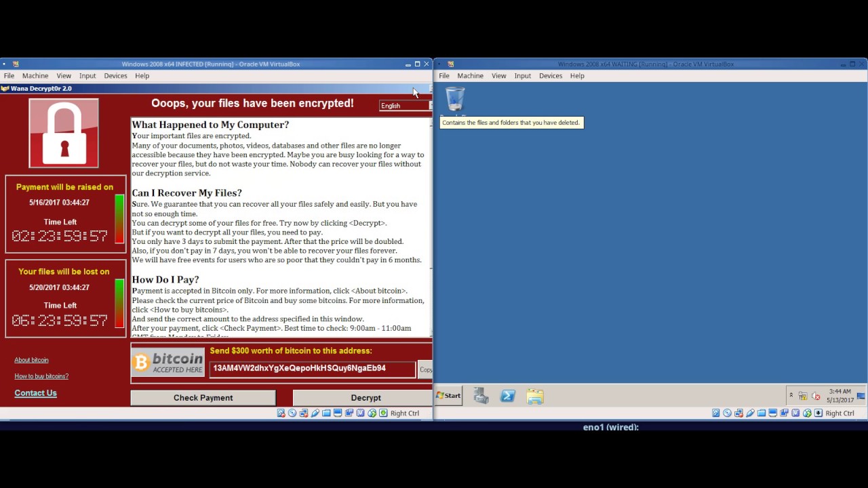Click the bitcoin address text field

click(313, 369)
